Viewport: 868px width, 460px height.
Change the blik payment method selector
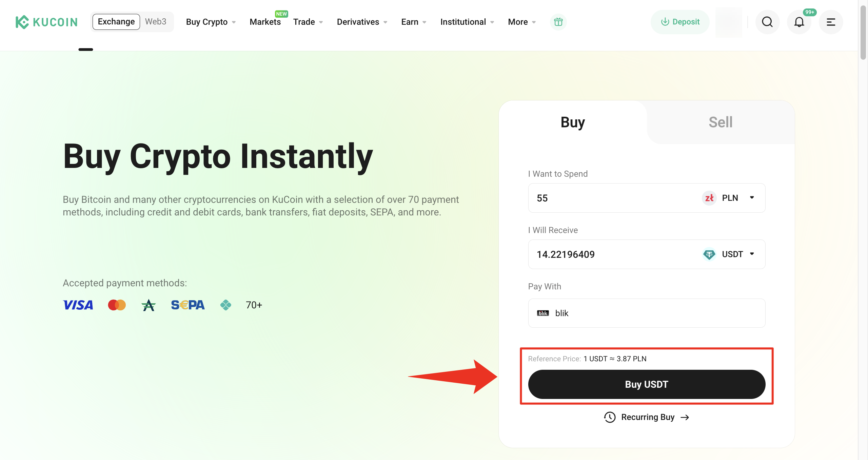[x=646, y=313]
